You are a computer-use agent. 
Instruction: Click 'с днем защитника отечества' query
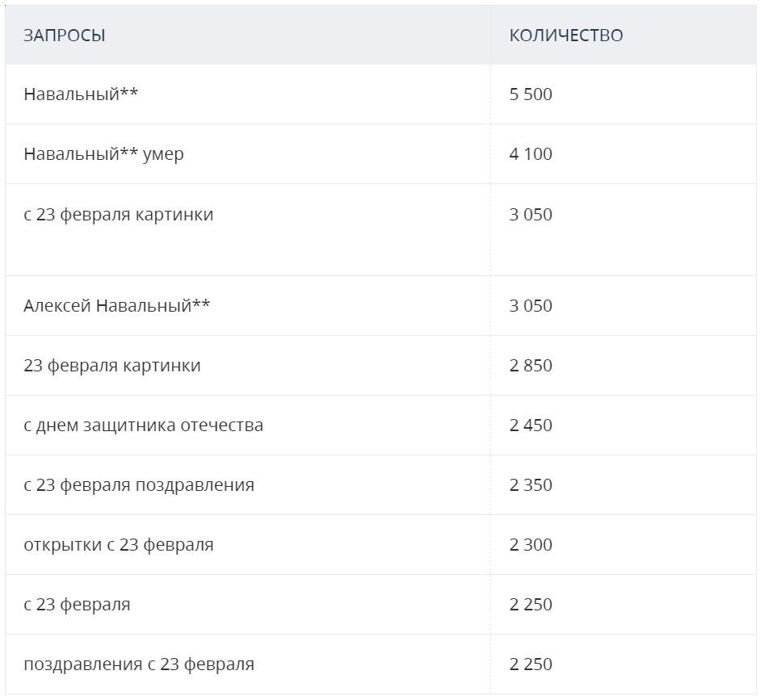point(144,425)
